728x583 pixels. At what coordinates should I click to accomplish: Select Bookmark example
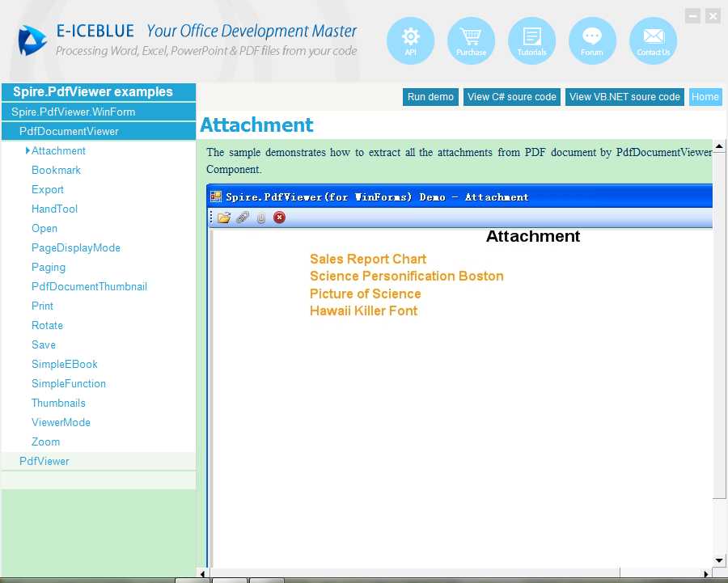[56, 171]
